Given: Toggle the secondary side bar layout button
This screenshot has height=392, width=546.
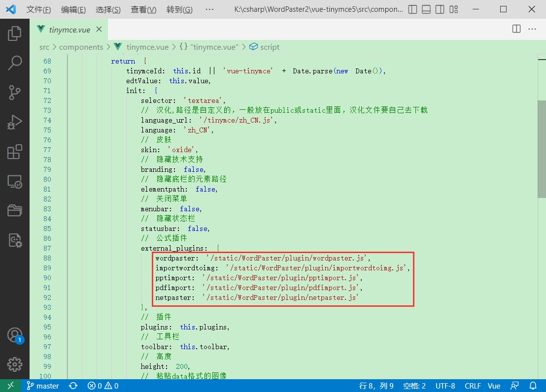Looking at the screenshot, I should click(440, 9).
